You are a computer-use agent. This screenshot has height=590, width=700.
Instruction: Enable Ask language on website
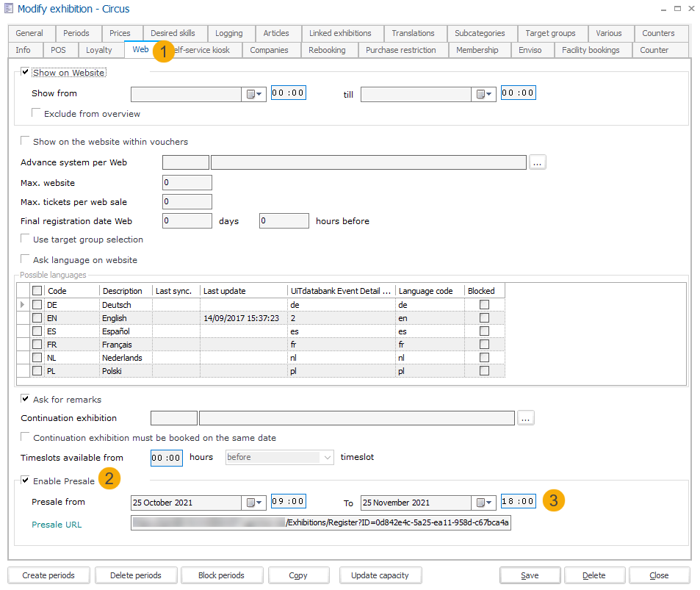(26, 259)
